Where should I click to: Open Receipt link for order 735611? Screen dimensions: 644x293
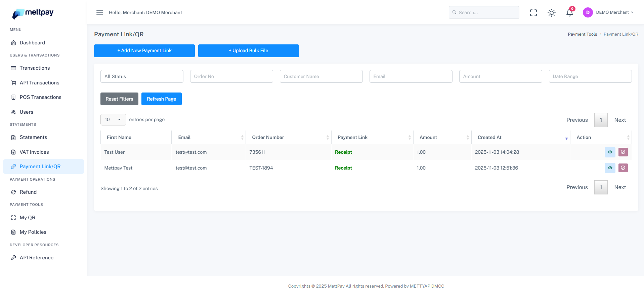pos(343,152)
